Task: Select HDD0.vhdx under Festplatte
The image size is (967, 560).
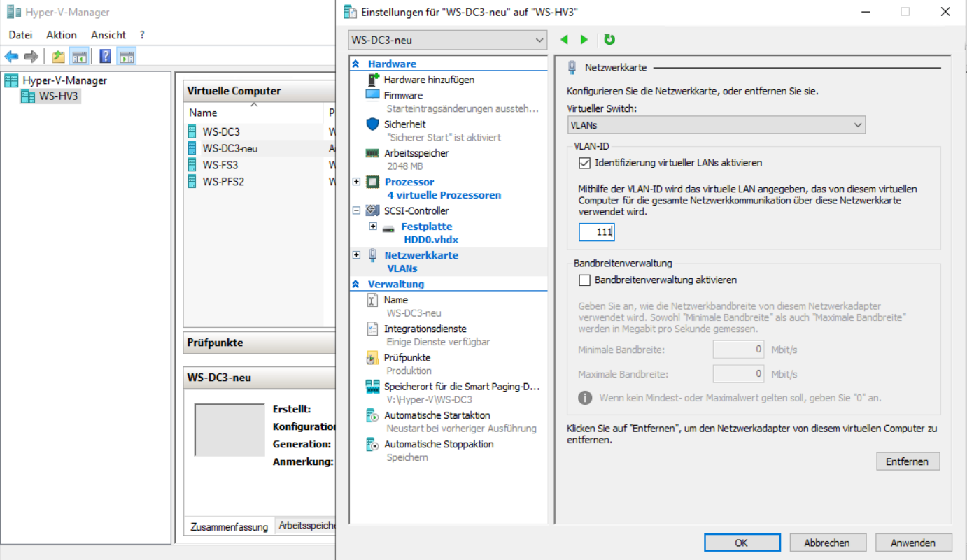Action: pyautogui.click(x=431, y=239)
